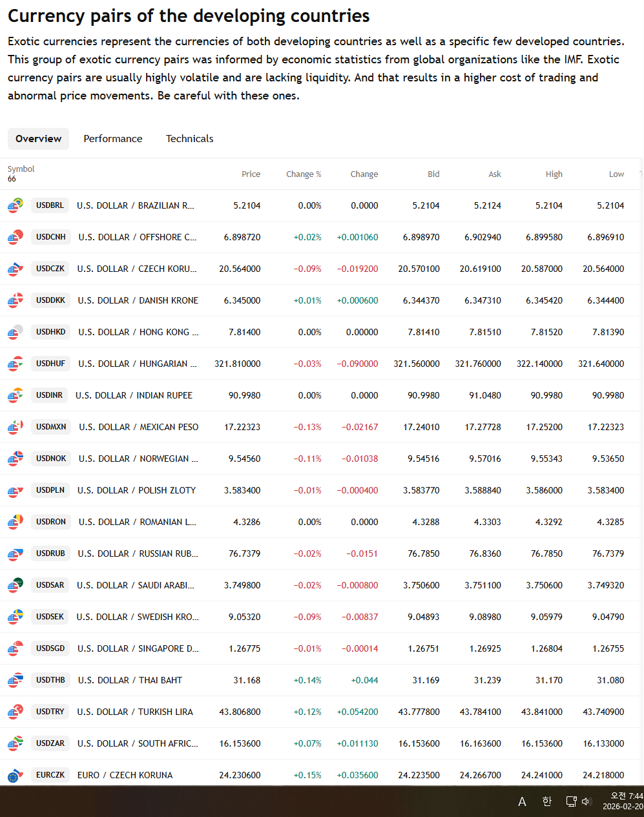Open the USDCZK ticker link

[x=50, y=269]
